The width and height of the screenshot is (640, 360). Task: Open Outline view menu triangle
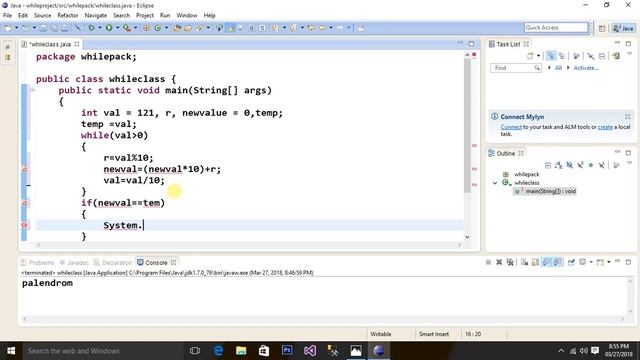click(x=629, y=164)
